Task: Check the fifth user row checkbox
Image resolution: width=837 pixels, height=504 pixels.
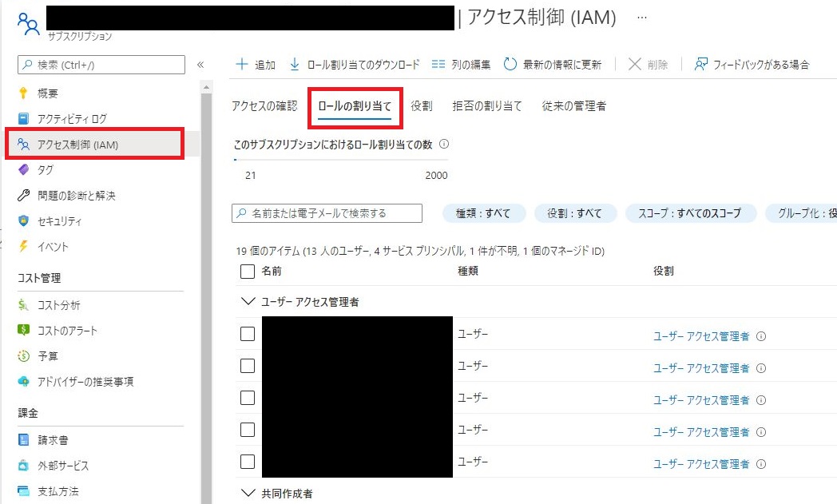Action: click(x=247, y=462)
